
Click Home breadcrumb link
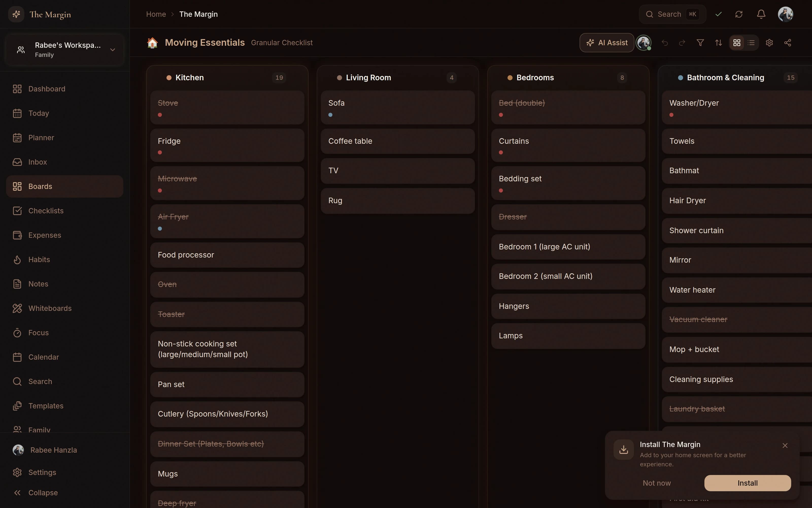[156, 14]
